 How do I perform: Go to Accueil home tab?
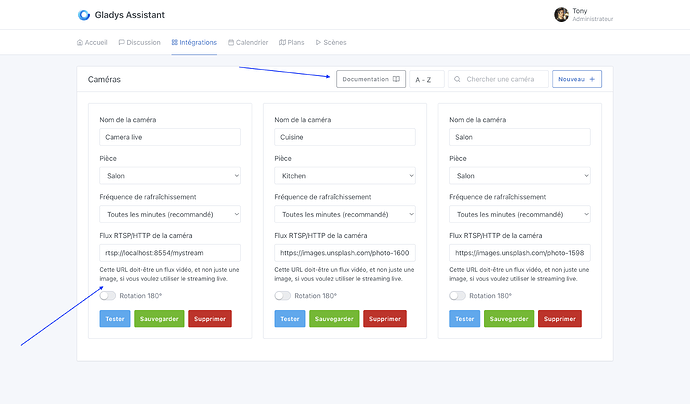[92, 42]
